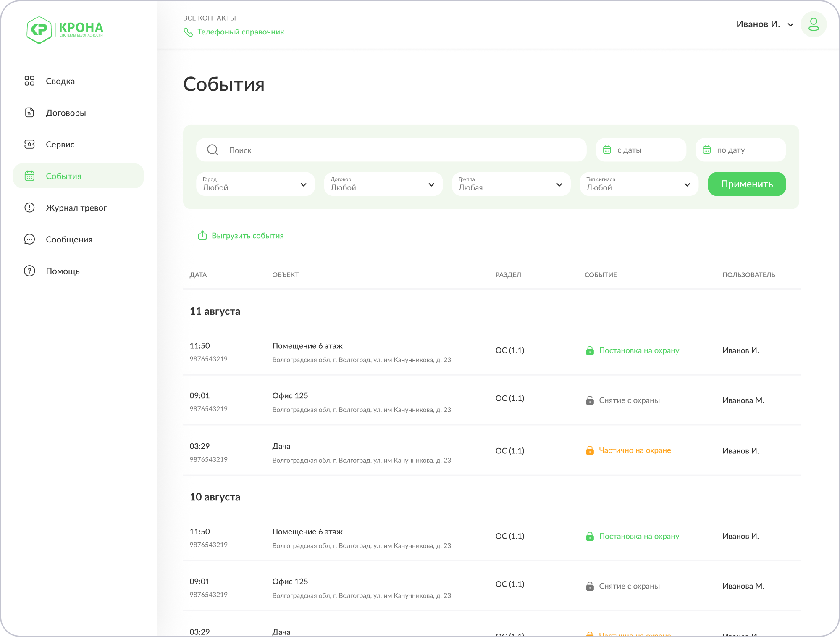The image size is (840, 637).
Task: Click the Применить button
Action: [747, 184]
